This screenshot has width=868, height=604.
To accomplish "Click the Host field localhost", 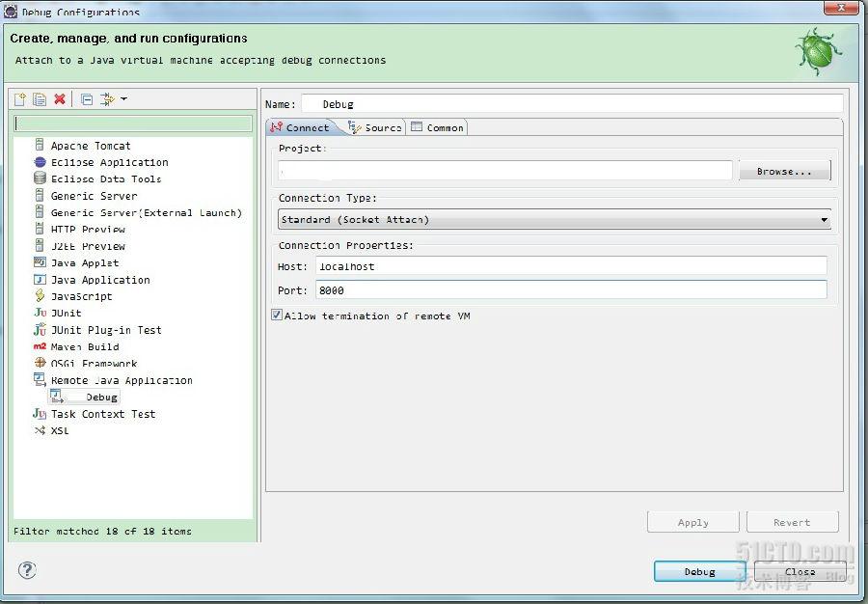I will tap(571, 266).
